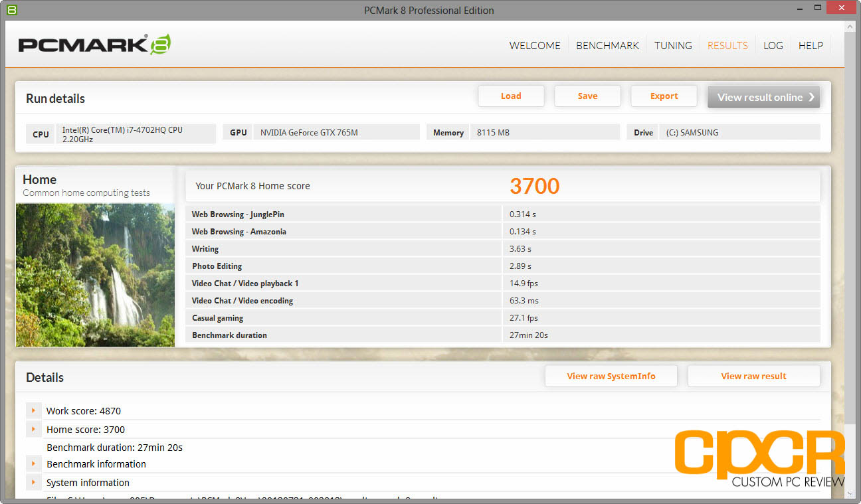Maximize the PCMark 8 window
The width and height of the screenshot is (861, 504).
818,9
